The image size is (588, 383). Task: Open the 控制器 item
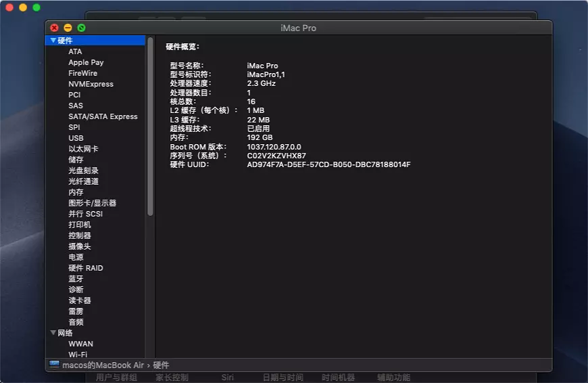(80, 235)
